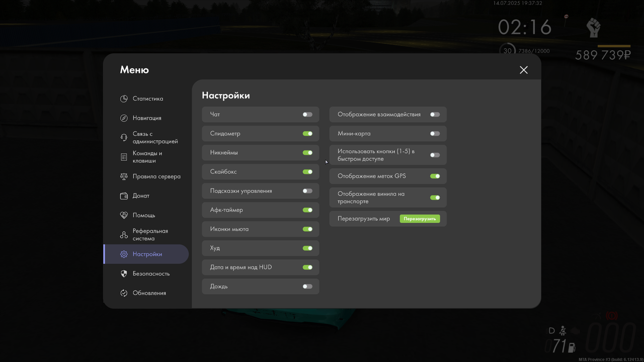Click the seatbelt indicator icon near speedometer
644x362 pixels.
tap(563, 331)
